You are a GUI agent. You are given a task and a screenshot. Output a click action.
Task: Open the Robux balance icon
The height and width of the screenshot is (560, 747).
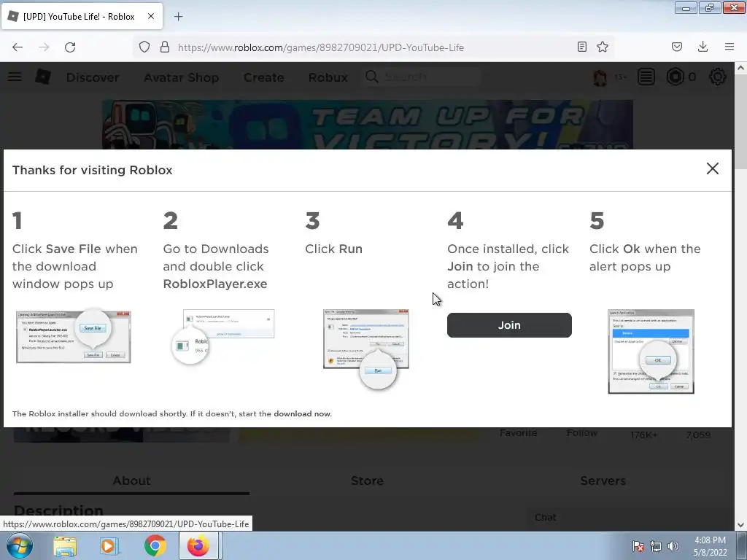[675, 77]
